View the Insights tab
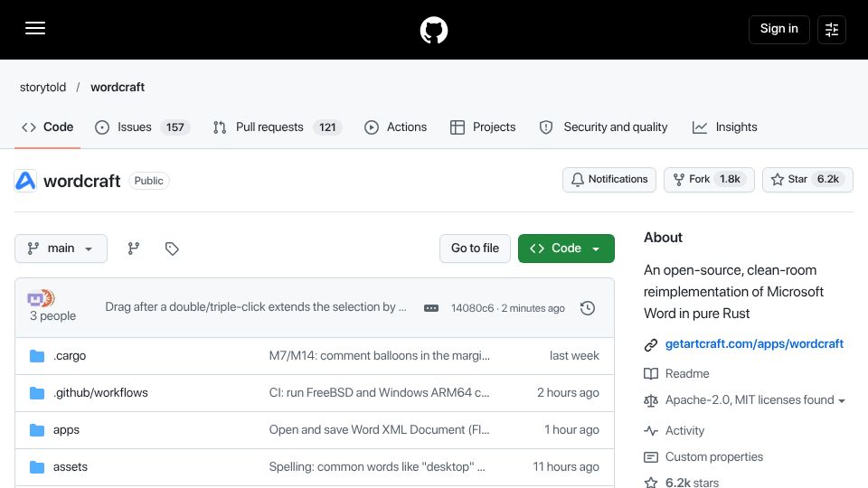Image resolution: width=868 pixels, height=488 pixels. pyautogui.click(x=724, y=127)
